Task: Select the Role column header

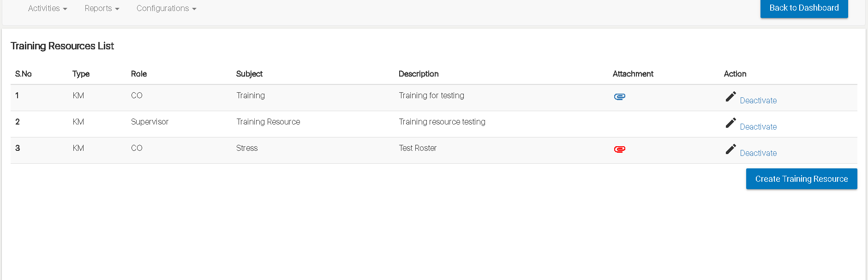Action: (139, 74)
